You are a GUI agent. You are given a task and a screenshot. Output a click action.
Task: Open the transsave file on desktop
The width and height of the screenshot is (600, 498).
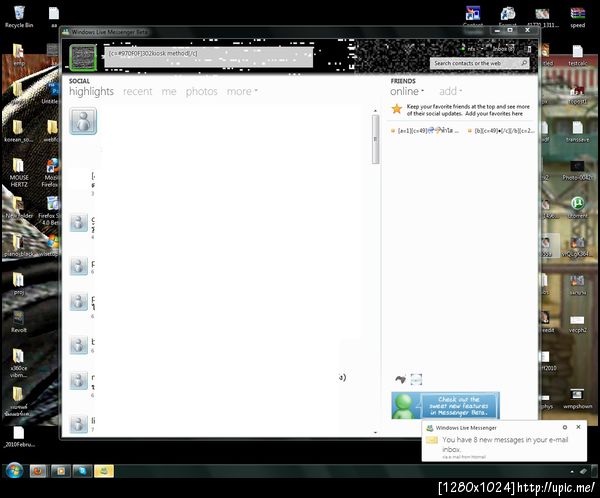coord(577,132)
